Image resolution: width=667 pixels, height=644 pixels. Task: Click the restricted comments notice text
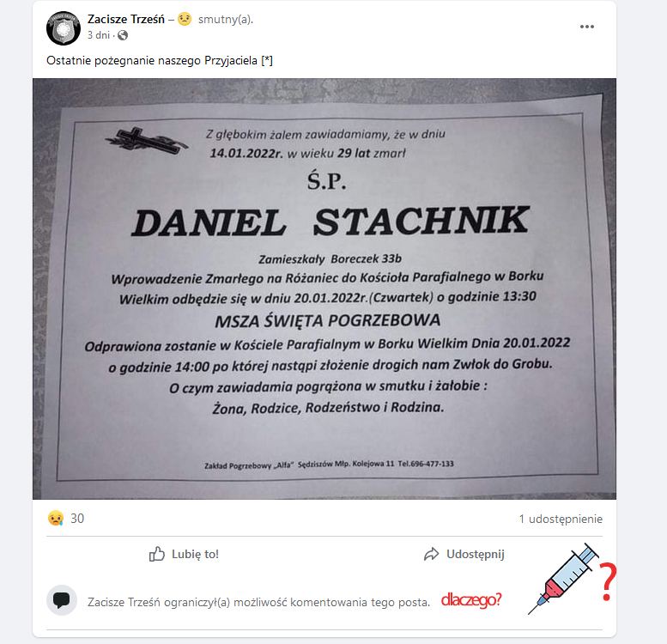pyautogui.click(x=258, y=602)
